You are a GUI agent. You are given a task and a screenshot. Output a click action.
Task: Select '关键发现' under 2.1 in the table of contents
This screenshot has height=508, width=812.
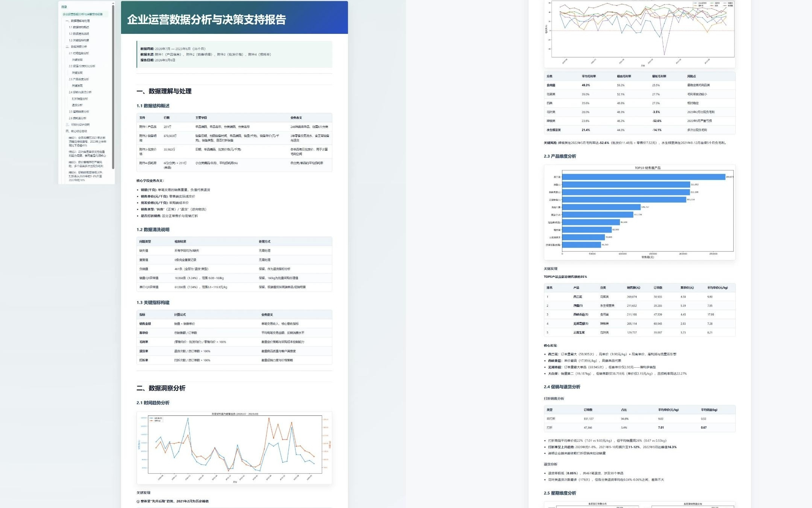pyautogui.click(x=77, y=60)
